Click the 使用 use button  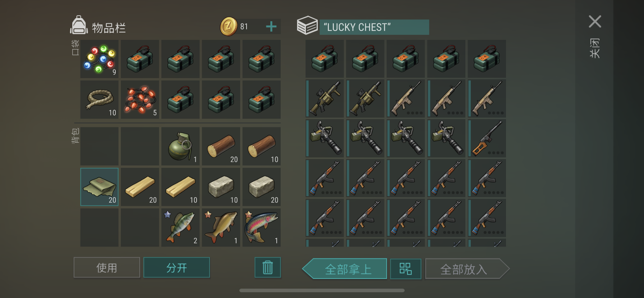[107, 267]
